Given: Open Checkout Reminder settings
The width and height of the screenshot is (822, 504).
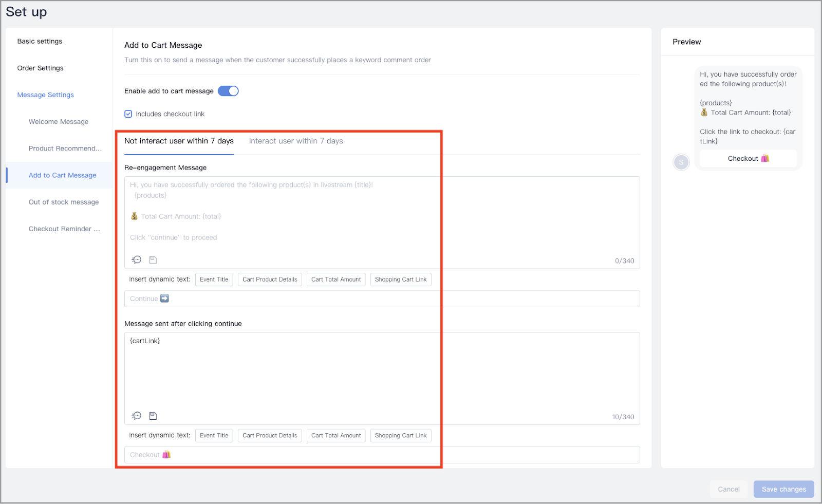Looking at the screenshot, I should tap(64, 229).
